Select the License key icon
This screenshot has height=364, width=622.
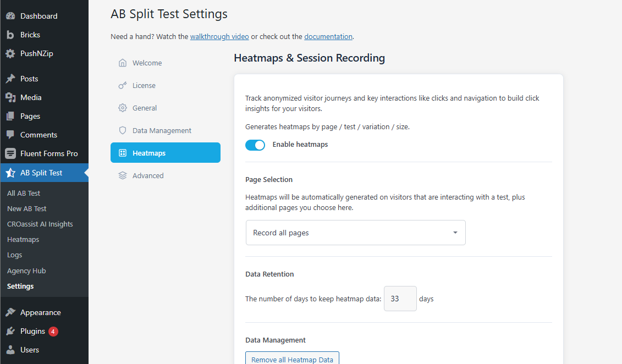[x=122, y=85]
